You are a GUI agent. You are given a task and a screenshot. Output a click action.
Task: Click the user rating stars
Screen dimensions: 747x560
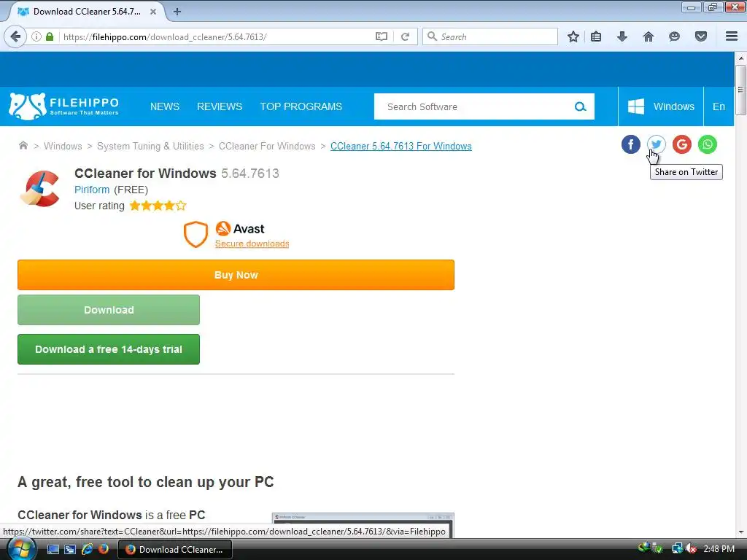coord(158,206)
